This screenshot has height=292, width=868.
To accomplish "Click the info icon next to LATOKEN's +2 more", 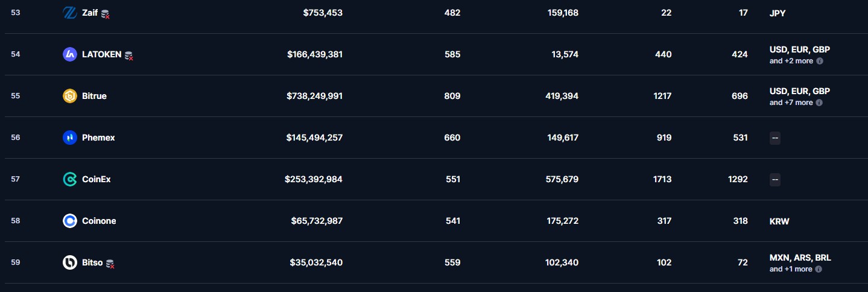I will [820, 62].
